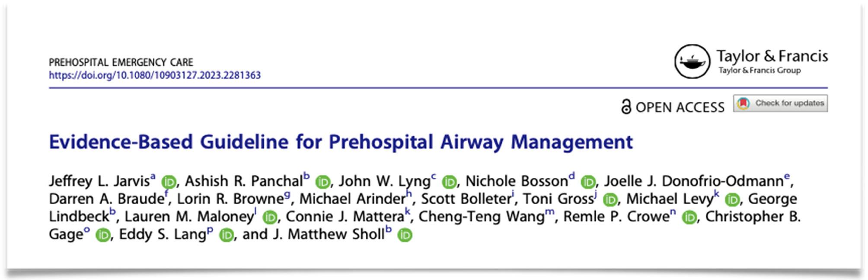Open Eddy S. Lang's ORCID icon
The width and height of the screenshot is (868, 280).
(x=226, y=235)
